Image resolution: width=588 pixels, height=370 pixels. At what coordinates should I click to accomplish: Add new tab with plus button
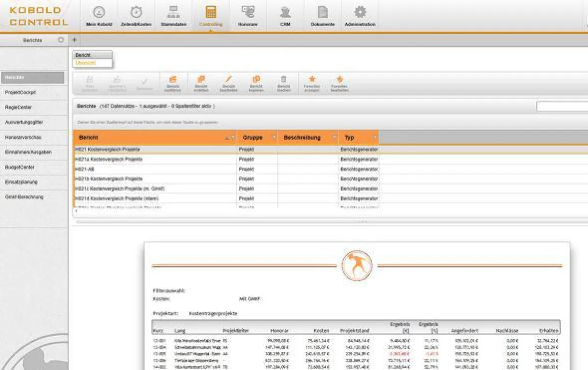click(x=74, y=40)
